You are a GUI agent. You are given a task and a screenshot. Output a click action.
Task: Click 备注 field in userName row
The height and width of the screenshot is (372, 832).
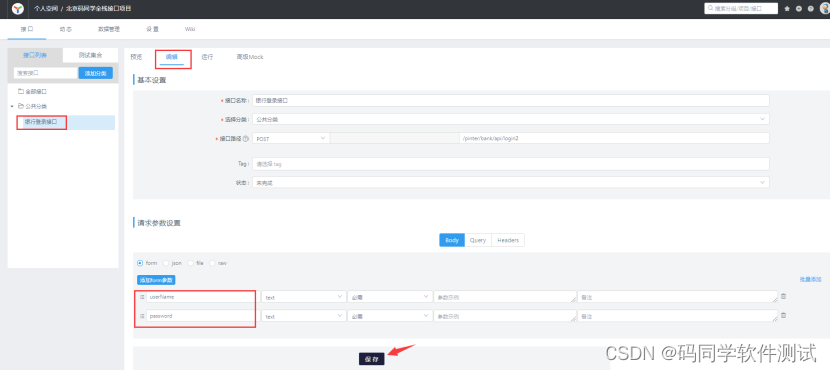click(x=678, y=297)
